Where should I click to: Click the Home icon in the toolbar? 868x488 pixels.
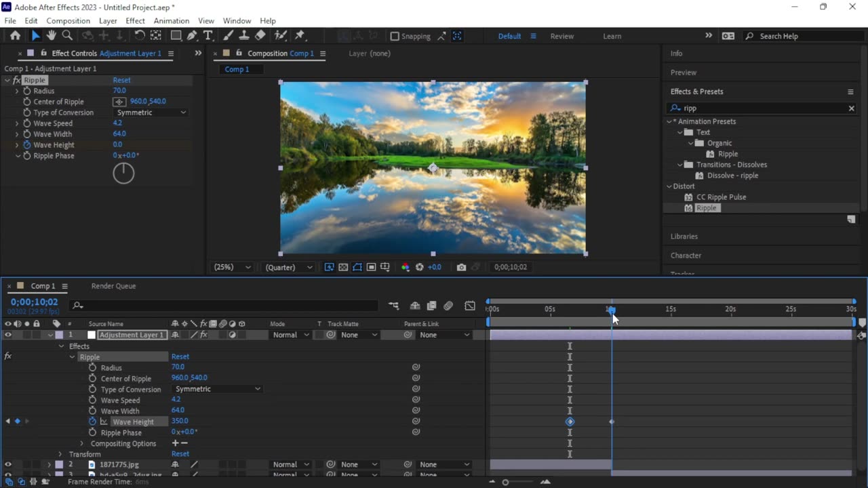click(15, 36)
